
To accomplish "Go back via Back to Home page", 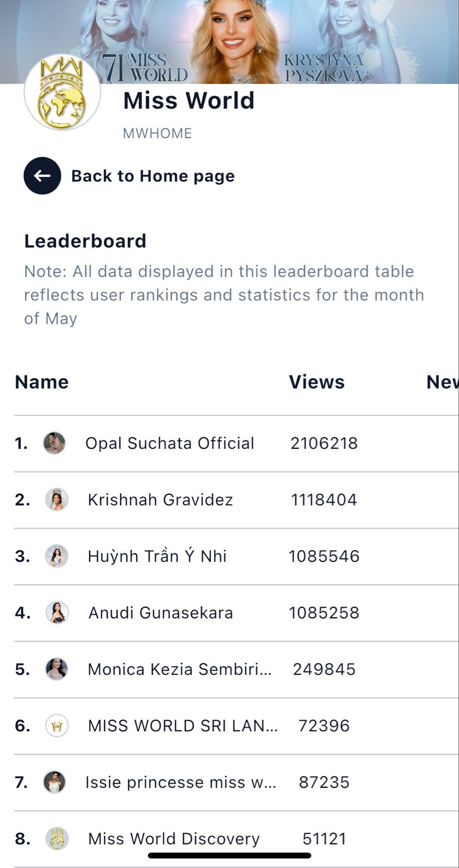I will tap(153, 176).
